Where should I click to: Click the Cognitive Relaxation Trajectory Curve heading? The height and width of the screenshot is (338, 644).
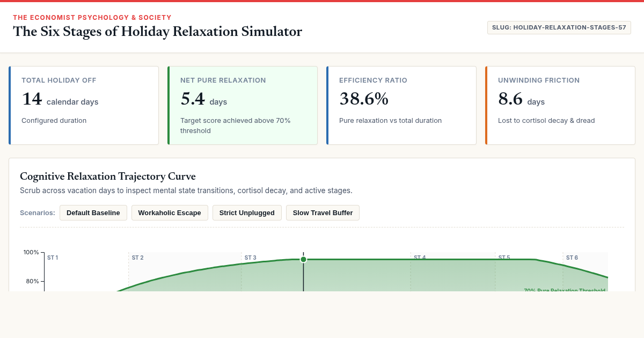pos(108,176)
